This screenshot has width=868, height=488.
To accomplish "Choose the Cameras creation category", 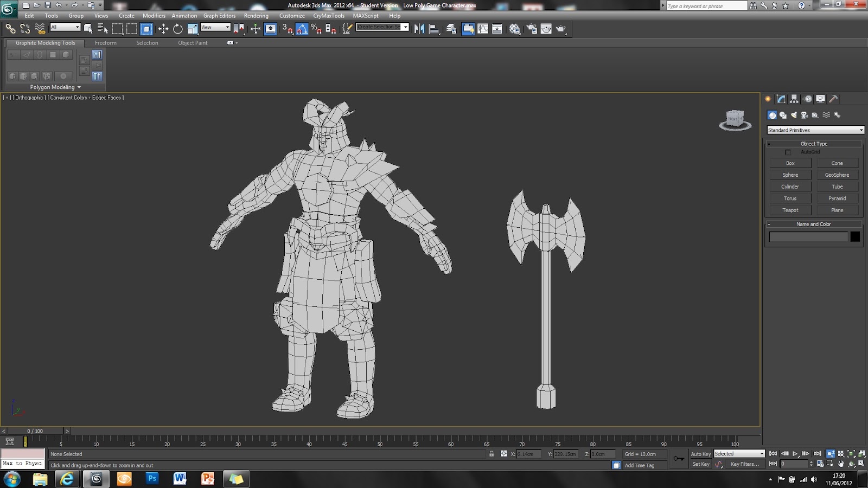I will tap(805, 115).
